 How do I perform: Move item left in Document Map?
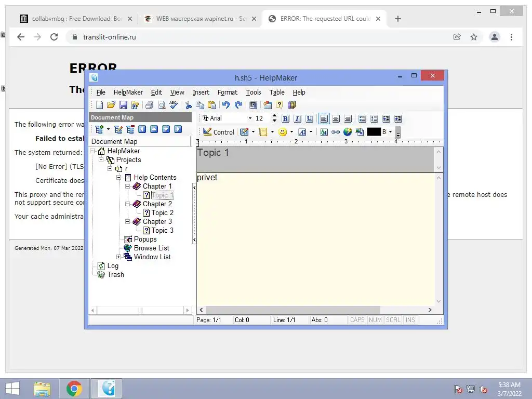(142, 129)
